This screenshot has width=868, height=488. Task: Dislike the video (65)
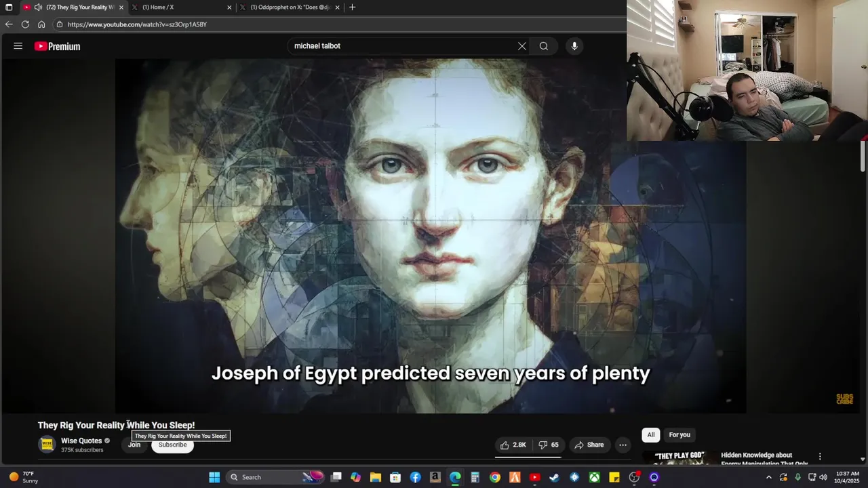(549, 445)
